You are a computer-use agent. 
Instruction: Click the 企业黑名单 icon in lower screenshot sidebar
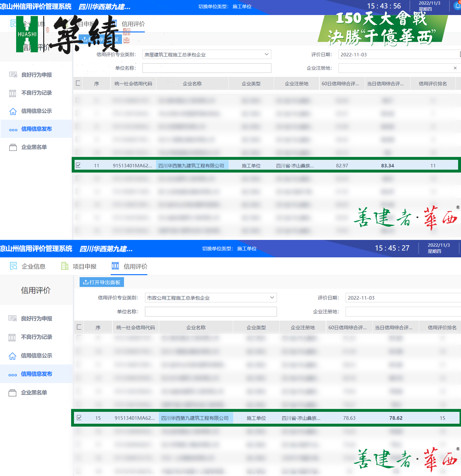(x=12, y=393)
